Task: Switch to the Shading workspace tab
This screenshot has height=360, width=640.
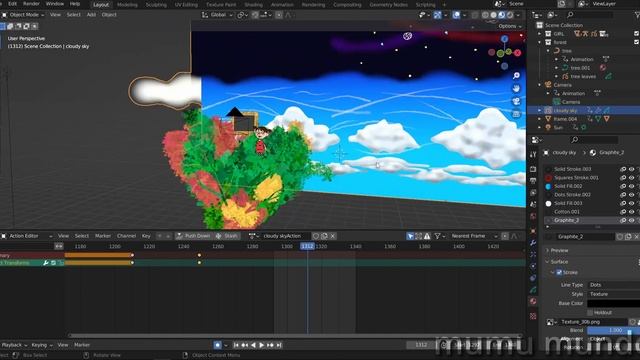Action: 253,4
